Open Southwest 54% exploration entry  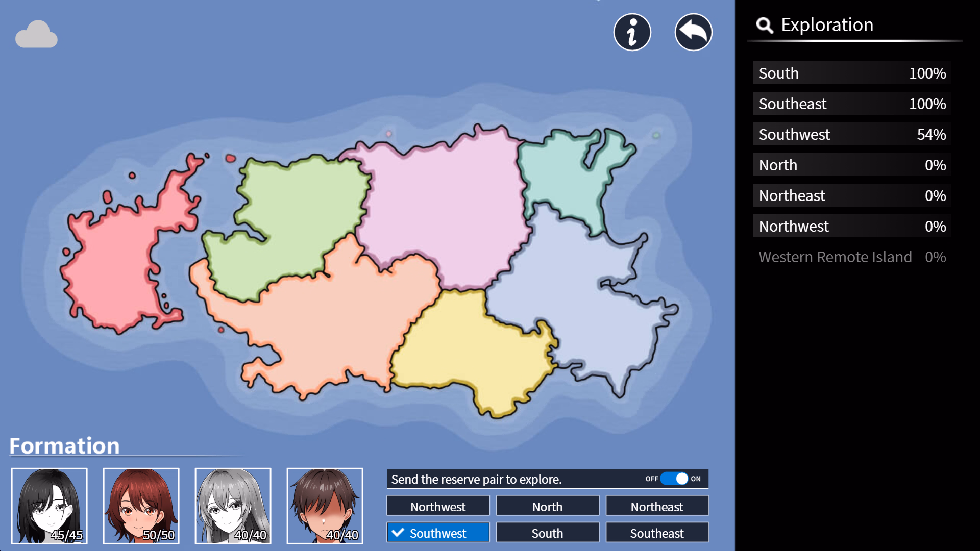851,134
